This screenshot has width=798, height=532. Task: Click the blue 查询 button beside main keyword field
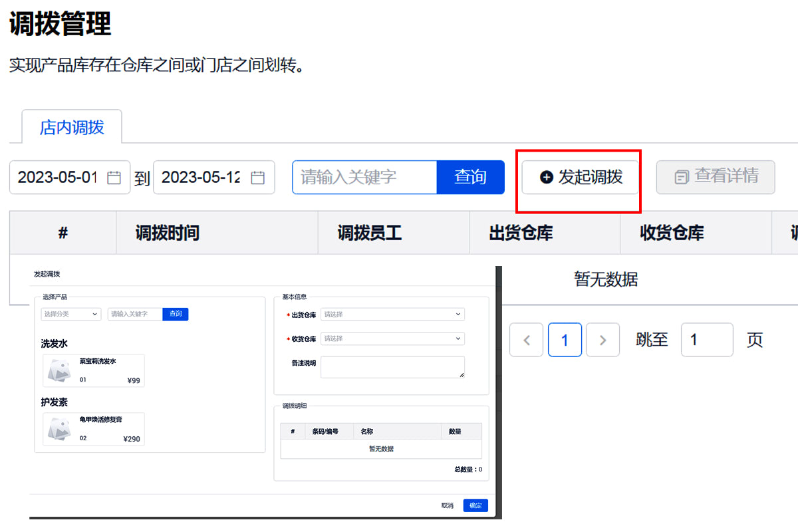470,177
